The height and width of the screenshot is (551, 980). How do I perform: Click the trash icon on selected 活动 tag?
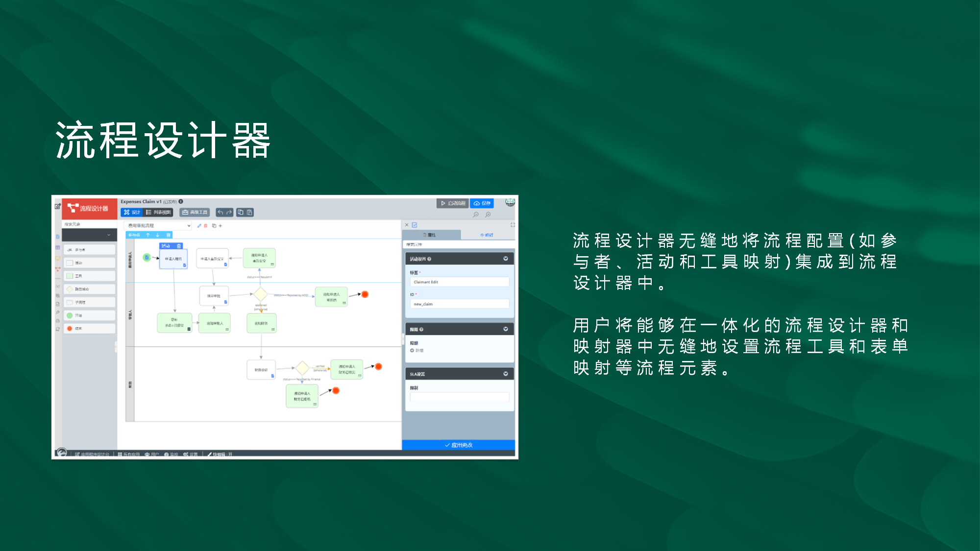[179, 246]
